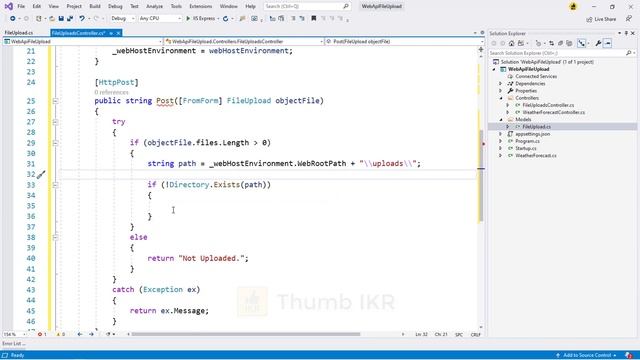Click the green Start debugging play icon
Image resolution: width=640 pixels, height=360 pixels.
(x=188, y=18)
